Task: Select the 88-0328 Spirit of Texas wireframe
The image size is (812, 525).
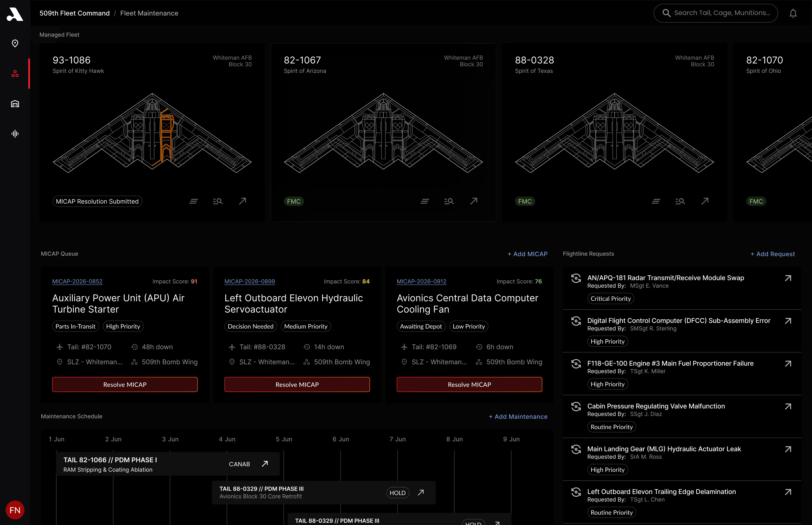Action: pos(614,133)
